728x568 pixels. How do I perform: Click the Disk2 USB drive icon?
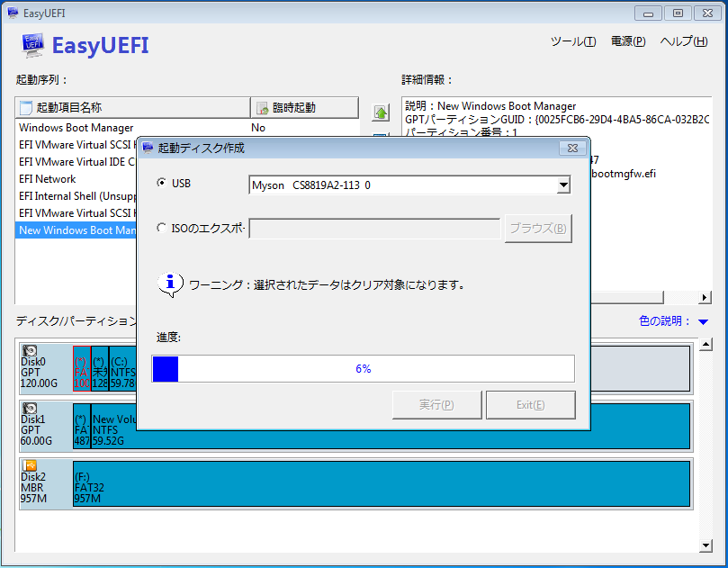coord(30,465)
